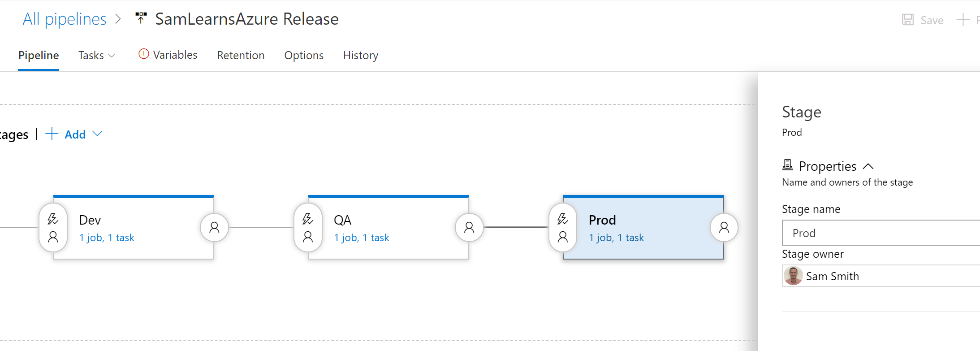Click the Save disk icon
Viewport: 980px width, 351px height.
tap(907, 20)
